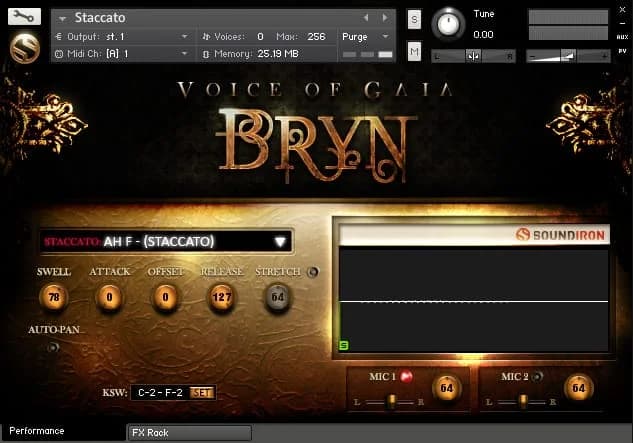633x443 pixels.
Task: Open instrument edit mode wrench icon
Action: (24, 16)
